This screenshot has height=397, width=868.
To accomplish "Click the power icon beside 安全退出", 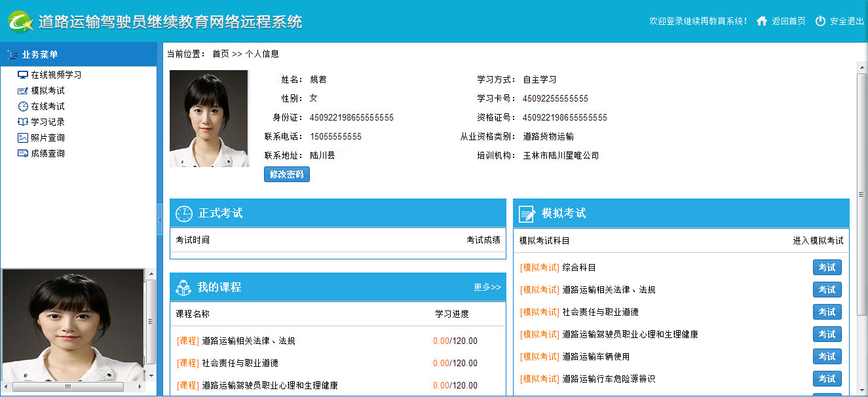I will tap(820, 21).
